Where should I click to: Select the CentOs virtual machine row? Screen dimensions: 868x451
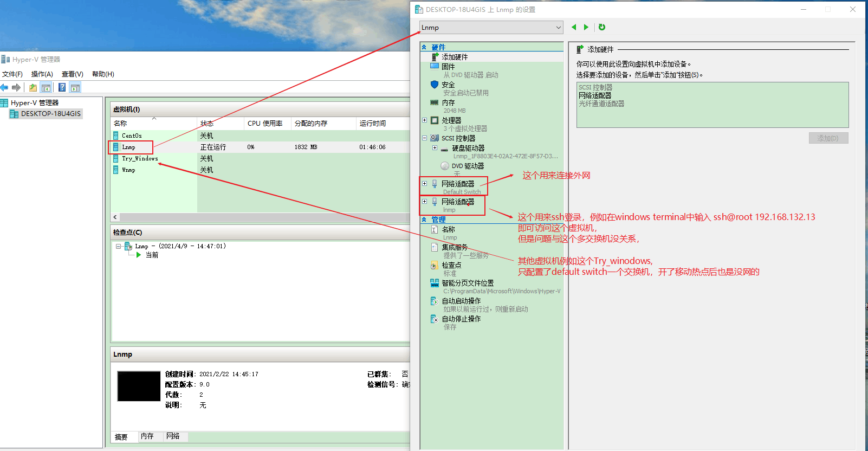(260, 136)
